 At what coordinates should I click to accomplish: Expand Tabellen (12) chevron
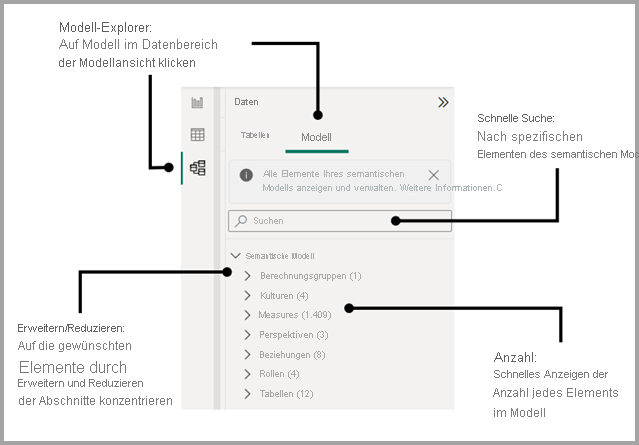tap(247, 394)
